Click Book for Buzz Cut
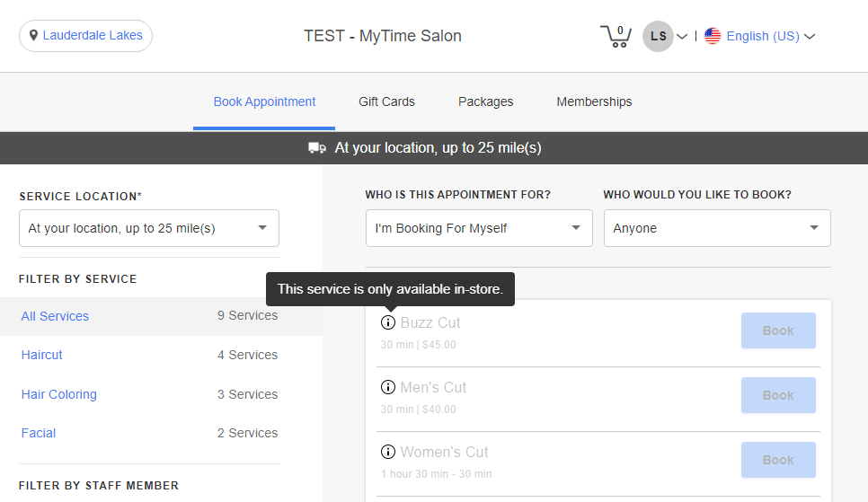This screenshot has width=868, height=502. coord(778,330)
